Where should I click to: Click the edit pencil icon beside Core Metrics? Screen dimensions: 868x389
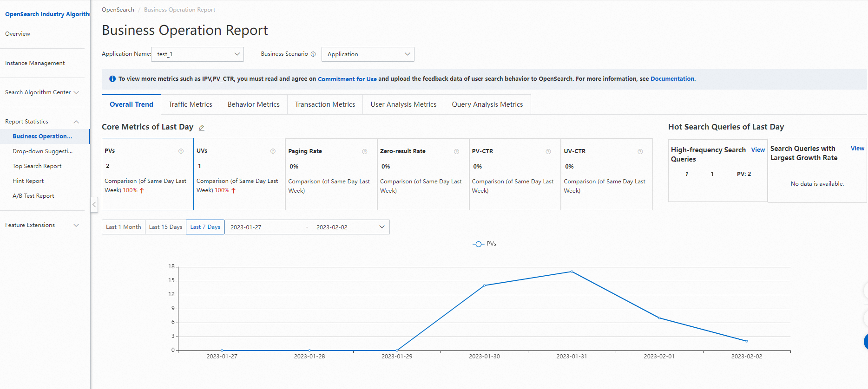pos(202,128)
